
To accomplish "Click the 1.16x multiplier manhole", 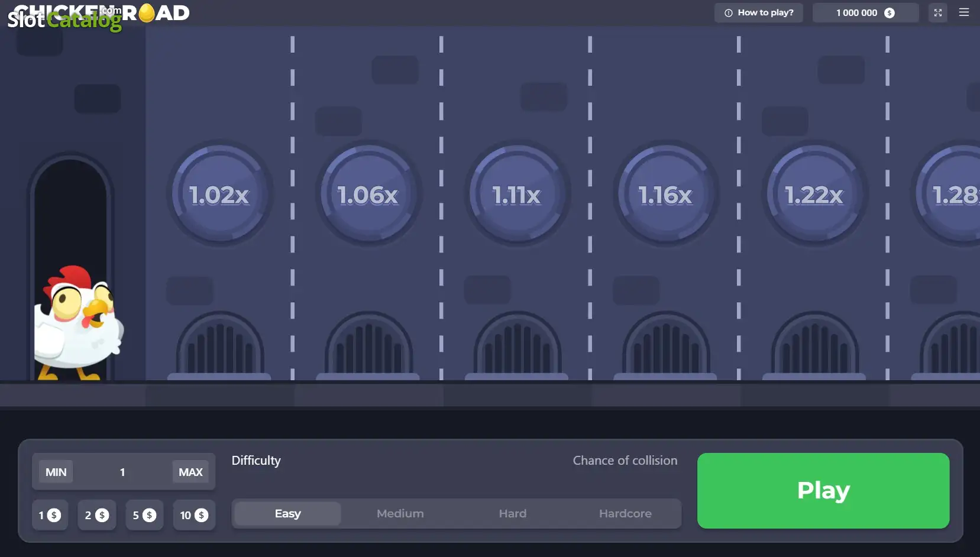I will (665, 195).
